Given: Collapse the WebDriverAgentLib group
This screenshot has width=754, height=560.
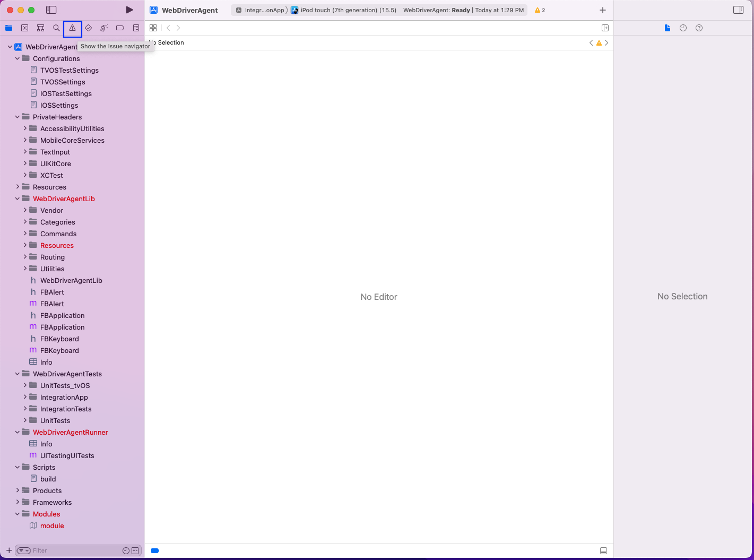Looking at the screenshot, I should (x=18, y=199).
